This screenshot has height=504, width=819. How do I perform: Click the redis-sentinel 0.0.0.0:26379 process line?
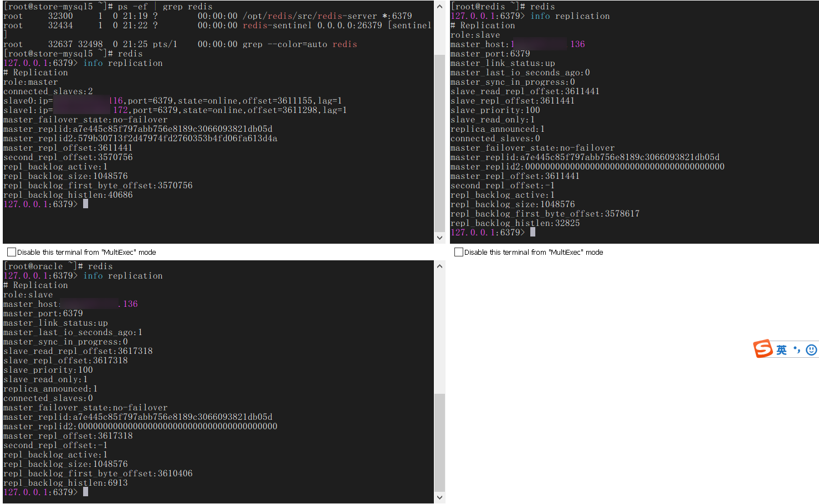point(217,25)
